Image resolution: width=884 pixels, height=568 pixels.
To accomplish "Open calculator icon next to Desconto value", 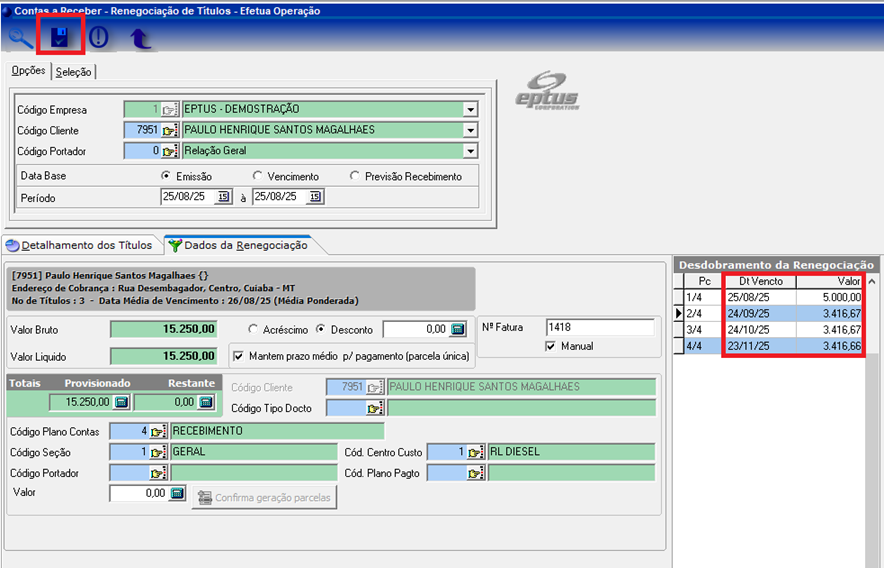I will (457, 328).
